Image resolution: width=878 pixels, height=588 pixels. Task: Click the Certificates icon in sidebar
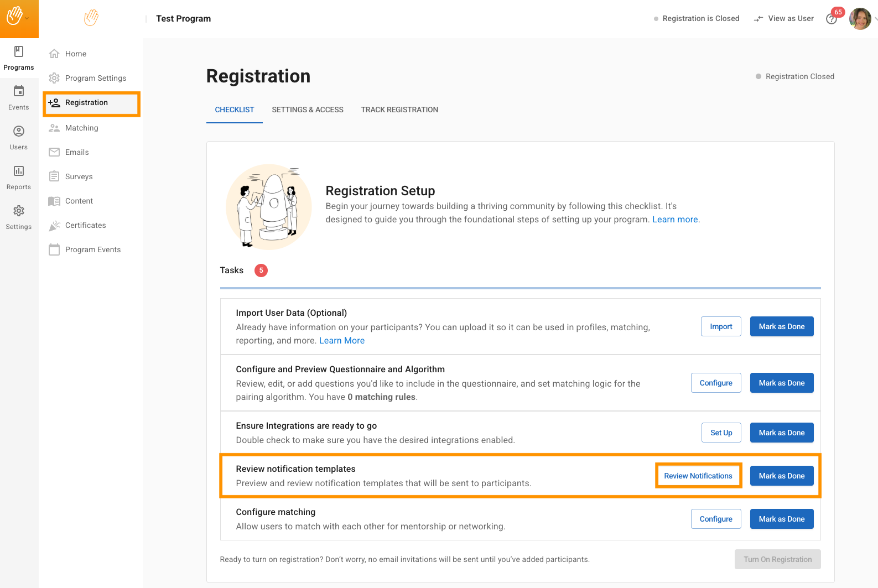pos(54,226)
